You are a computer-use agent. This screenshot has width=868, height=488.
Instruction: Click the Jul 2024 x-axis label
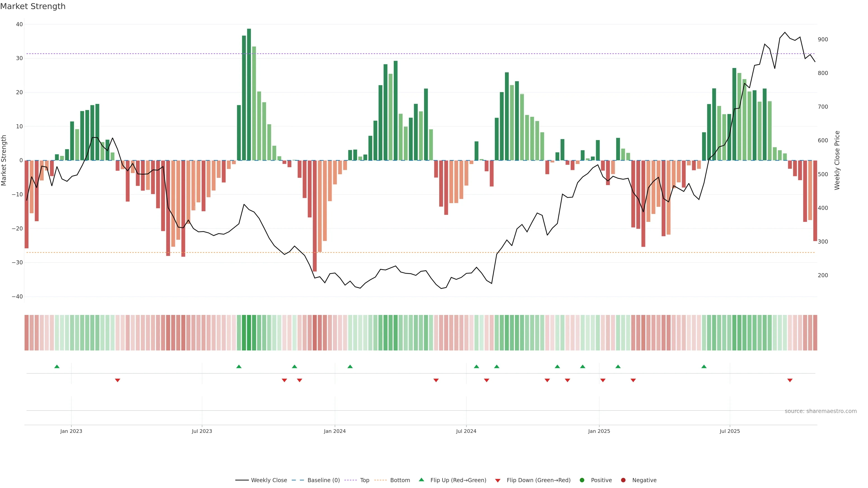point(466,431)
